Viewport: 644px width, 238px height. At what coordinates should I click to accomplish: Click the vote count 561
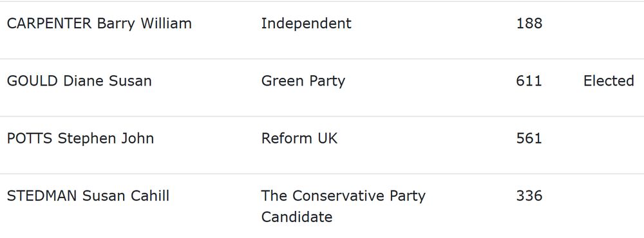529,138
